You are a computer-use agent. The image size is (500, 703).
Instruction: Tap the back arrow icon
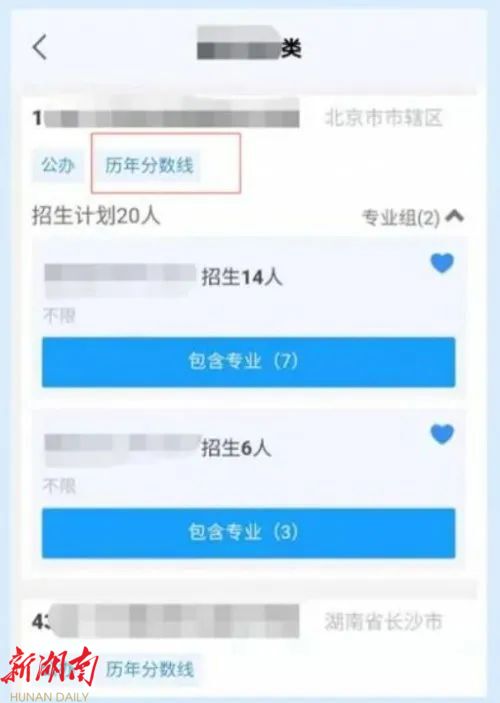click(x=39, y=47)
